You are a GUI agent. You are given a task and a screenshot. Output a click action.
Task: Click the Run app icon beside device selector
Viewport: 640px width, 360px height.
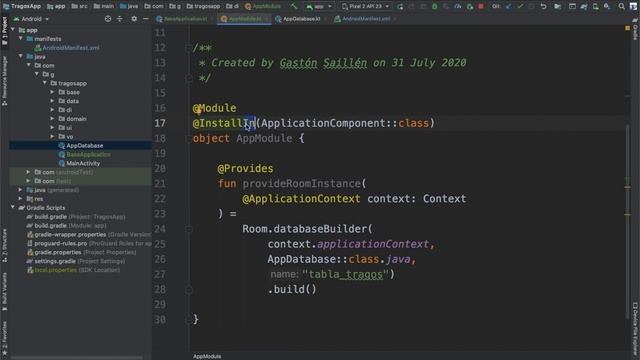(400, 7)
